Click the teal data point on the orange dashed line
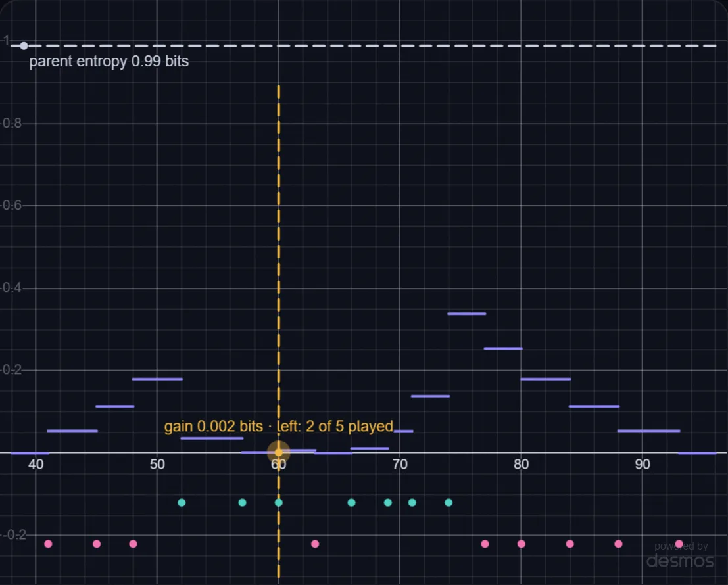 pos(279,502)
